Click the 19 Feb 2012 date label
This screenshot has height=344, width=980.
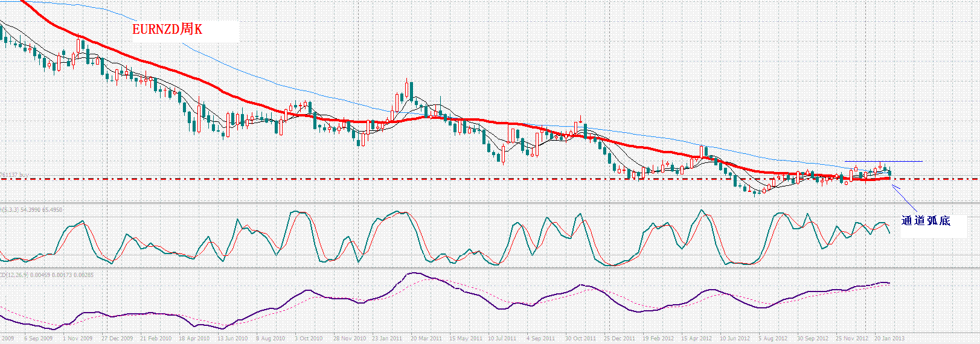point(658,339)
